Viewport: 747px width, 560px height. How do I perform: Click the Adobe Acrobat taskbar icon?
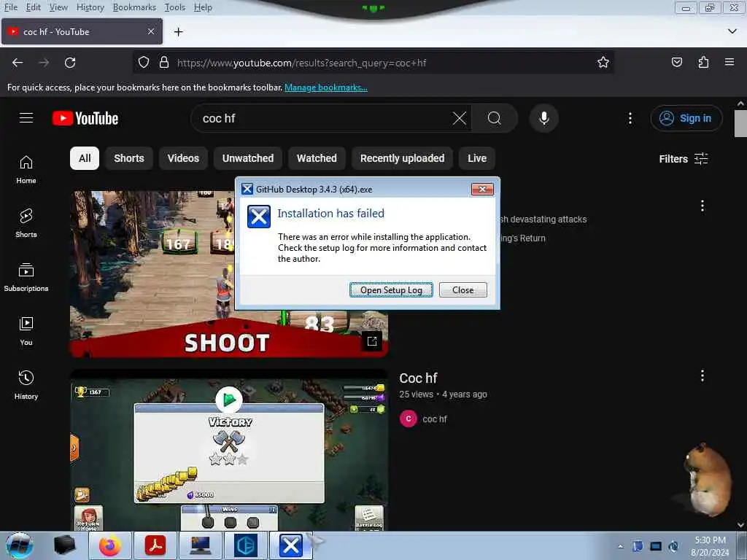tap(155, 545)
